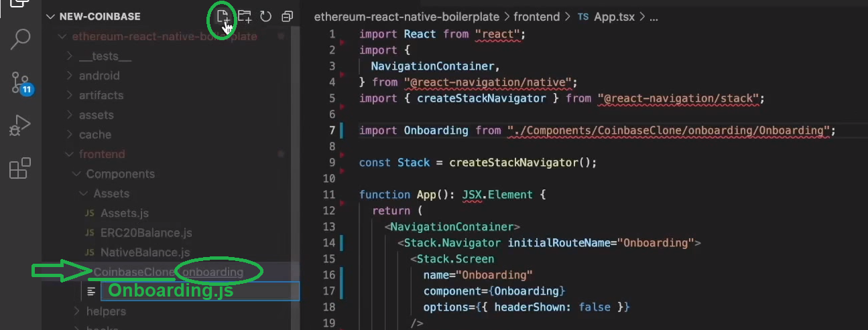Click the <NavigationContainer> tag on line 13

[452, 227]
